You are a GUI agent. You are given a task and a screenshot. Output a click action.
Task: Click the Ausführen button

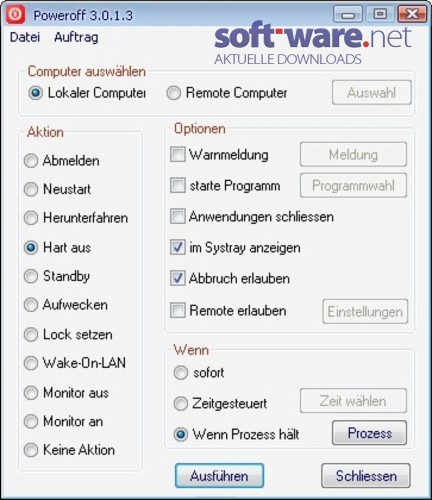[x=219, y=476]
